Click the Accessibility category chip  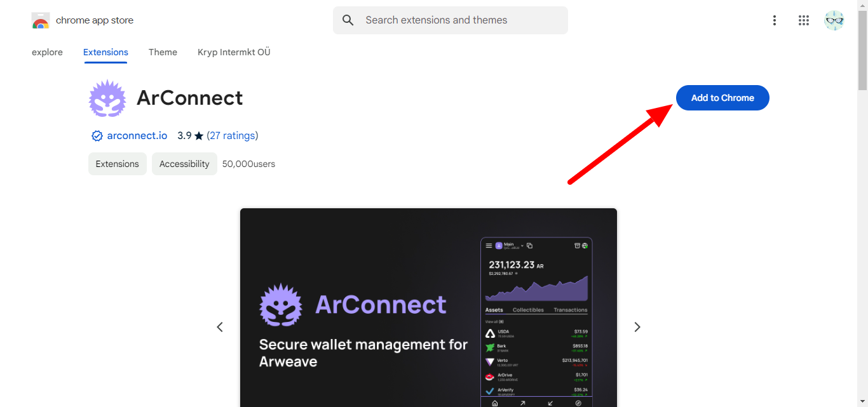[184, 164]
